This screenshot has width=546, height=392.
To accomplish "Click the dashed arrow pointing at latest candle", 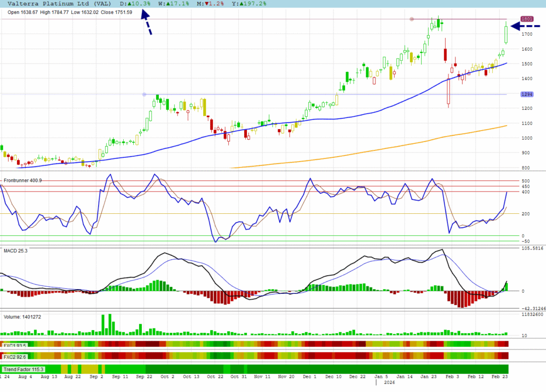I will tap(526, 26).
